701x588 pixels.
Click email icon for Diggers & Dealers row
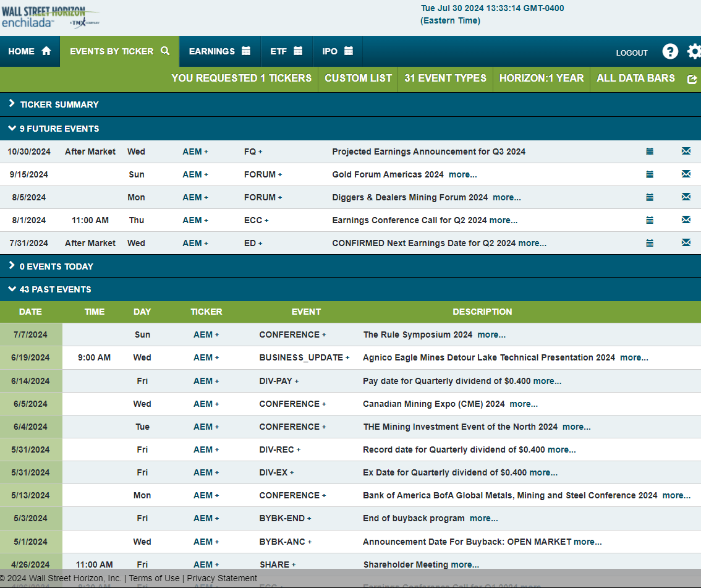tap(686, 197)
